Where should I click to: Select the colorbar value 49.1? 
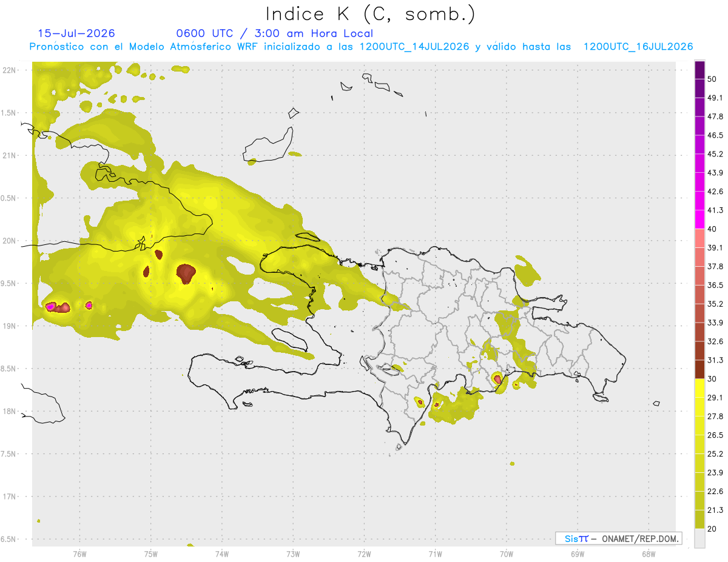pyautogui.click(x=715, y=98)
